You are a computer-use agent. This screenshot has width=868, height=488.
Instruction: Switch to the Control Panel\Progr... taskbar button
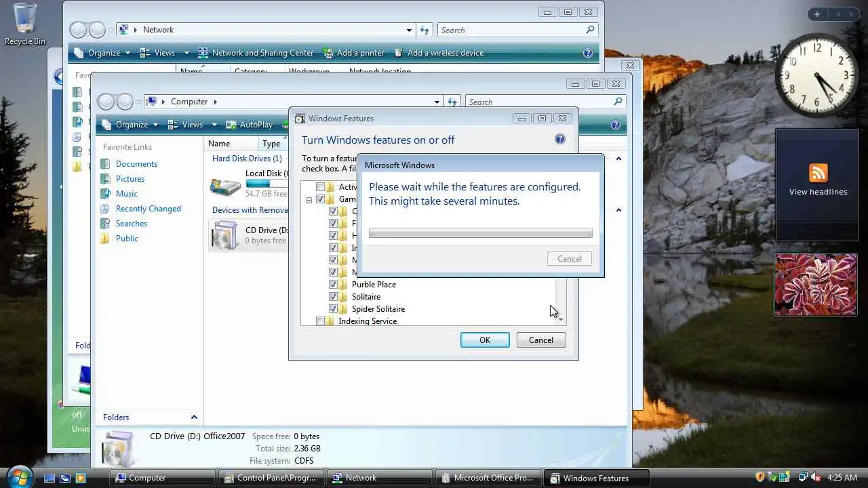(272, 478)
